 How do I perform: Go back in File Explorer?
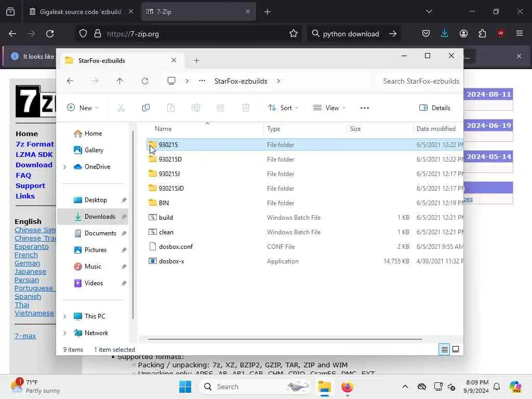coord(70,81)
